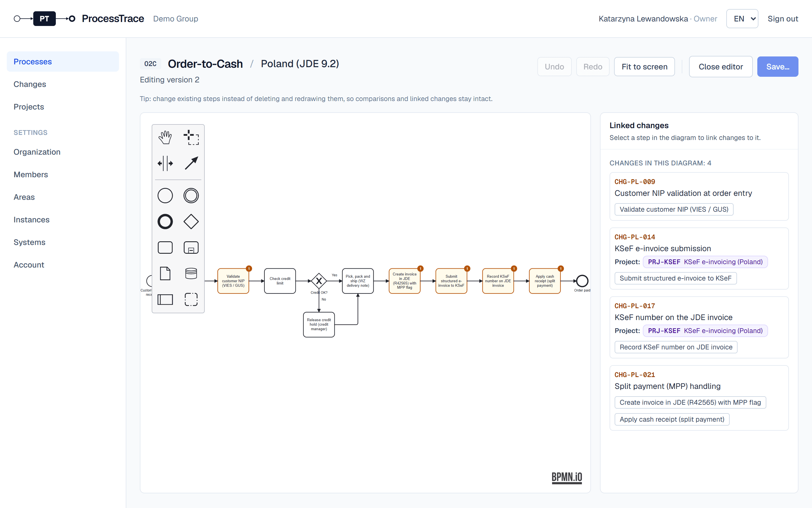Select the Credit OK gateway in diagram

tap(319, 281)
